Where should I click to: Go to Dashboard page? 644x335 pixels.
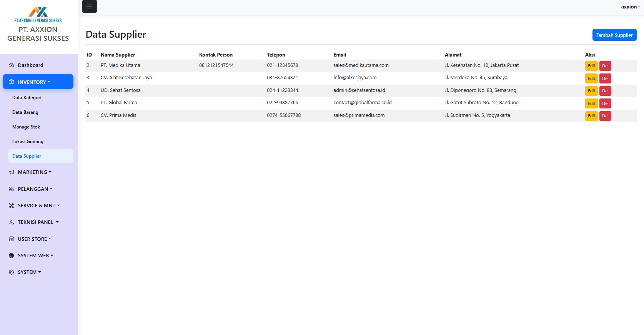click(x=38, y=65)
